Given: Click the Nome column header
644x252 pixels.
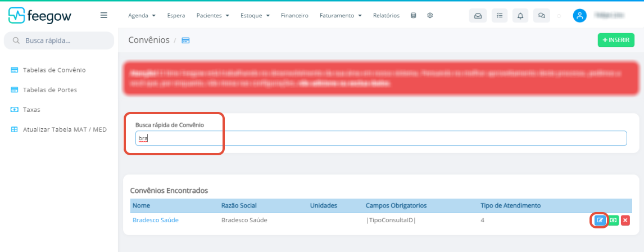Looking at the screenshot, I should (141, 205).
